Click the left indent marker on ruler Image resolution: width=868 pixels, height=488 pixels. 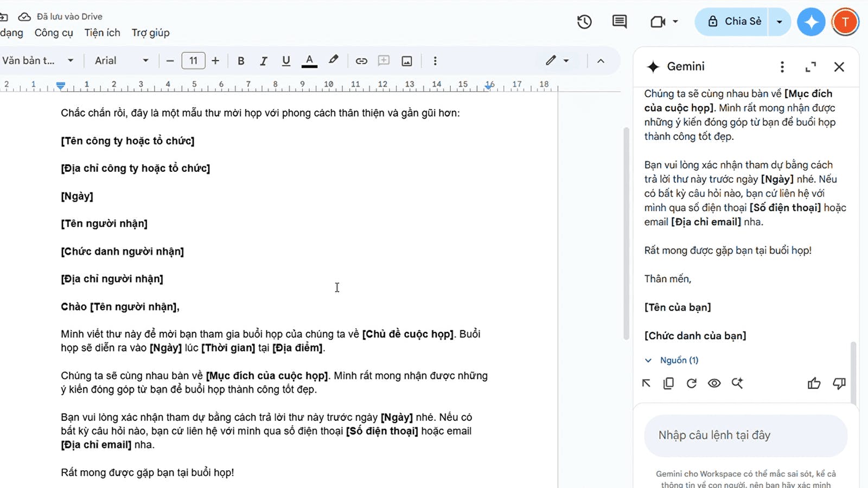[x=61, y=86]
